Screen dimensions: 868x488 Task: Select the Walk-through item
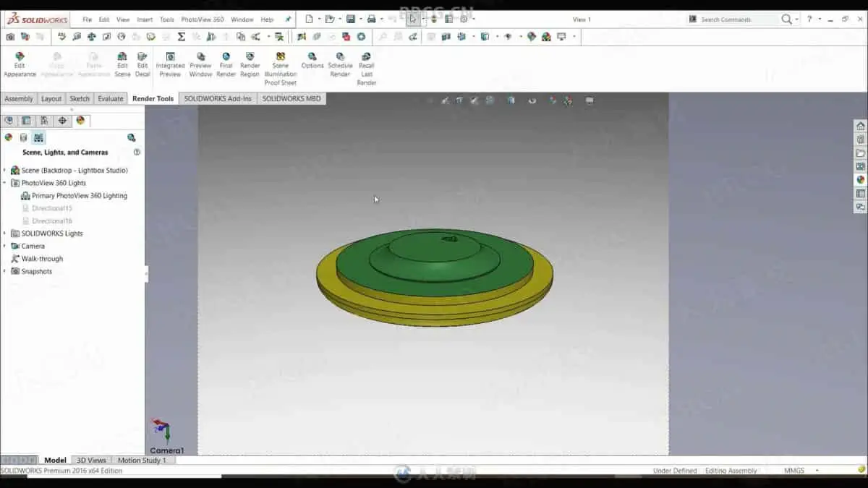coord(42,259)
